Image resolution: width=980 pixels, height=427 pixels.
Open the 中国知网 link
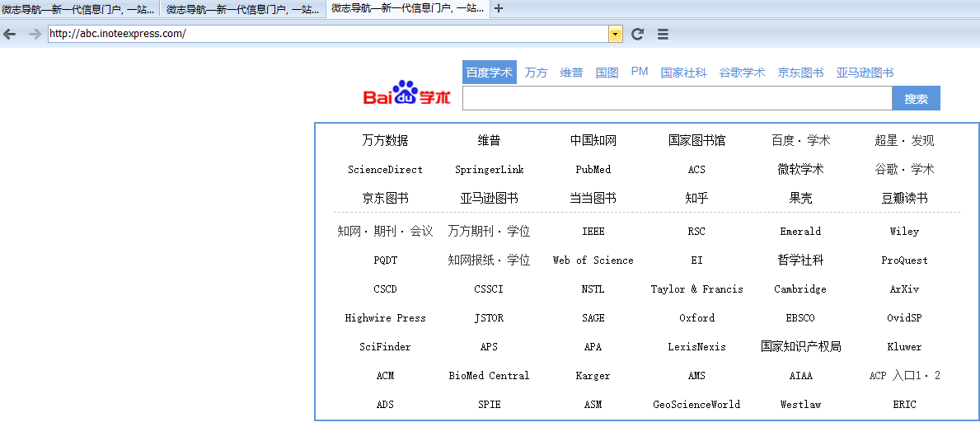pyautogui.click(x=593, y=141)
